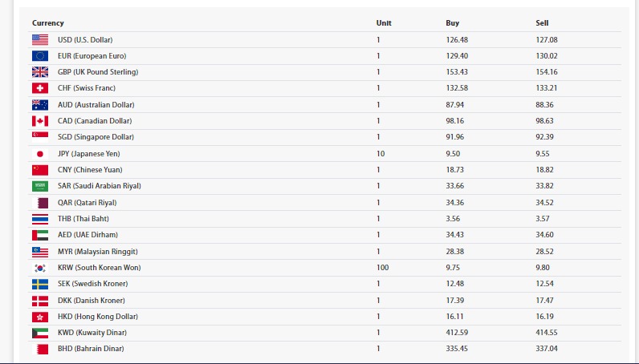The image size is (639, 364).
Task: Click the Sell column header
Action: pos(543,23)
